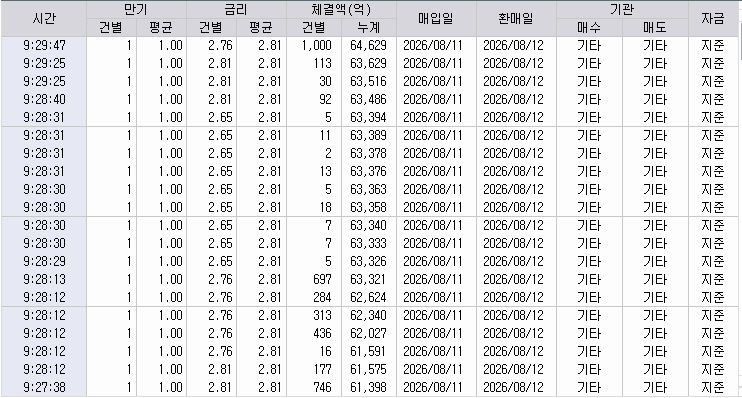Click the 체결액(억) group header

tap(341, 9)
